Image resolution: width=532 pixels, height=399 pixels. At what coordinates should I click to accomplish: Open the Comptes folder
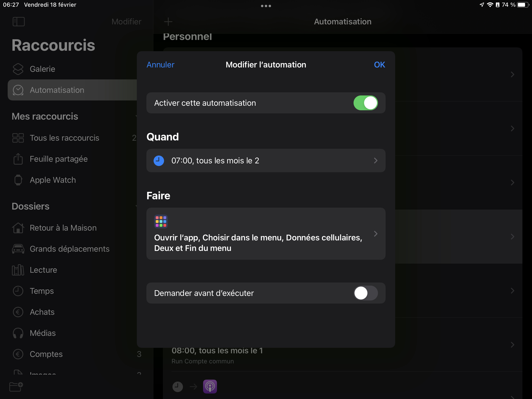(46, 354)
